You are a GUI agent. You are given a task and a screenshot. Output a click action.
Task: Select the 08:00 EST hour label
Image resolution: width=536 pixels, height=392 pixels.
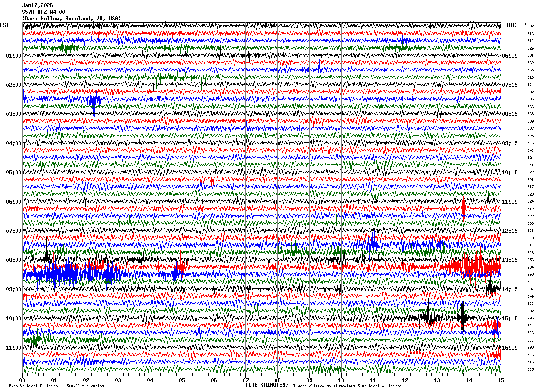14,260
